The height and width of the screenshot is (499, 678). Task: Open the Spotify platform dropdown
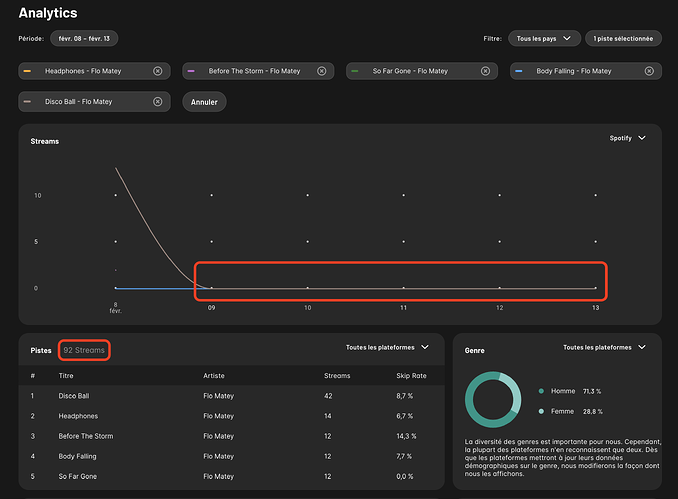click(627, 138)
